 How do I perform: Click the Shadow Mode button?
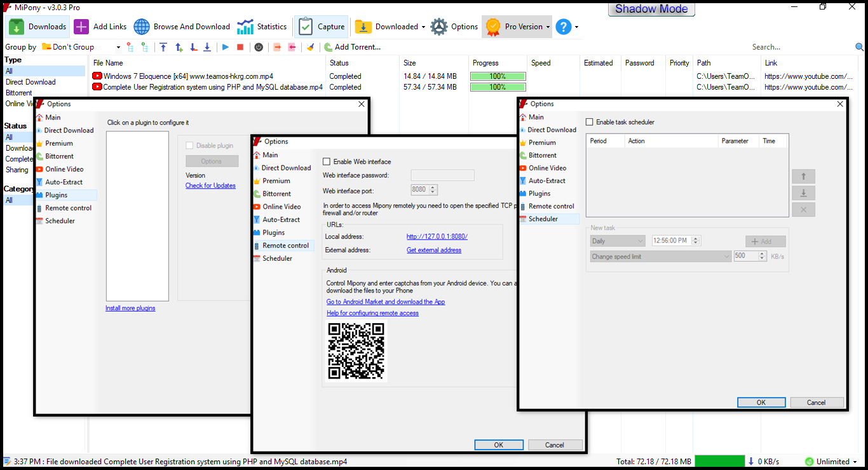tap(651, 9)
